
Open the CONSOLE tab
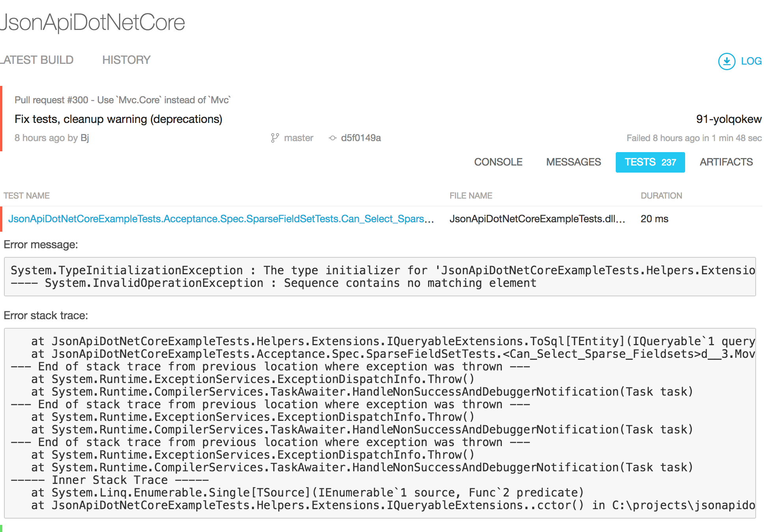(498, 162)
